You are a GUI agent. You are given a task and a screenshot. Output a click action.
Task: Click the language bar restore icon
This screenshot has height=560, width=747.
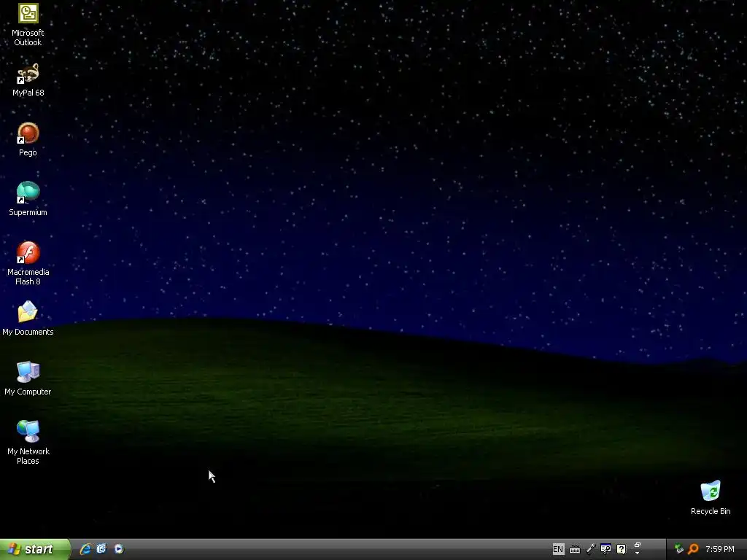pyautogui.click(x=638, y=545)
